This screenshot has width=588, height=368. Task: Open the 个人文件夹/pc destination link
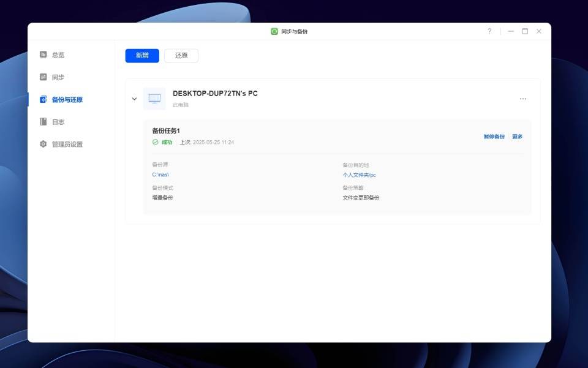pyautogui.click(x=359, y=175)
